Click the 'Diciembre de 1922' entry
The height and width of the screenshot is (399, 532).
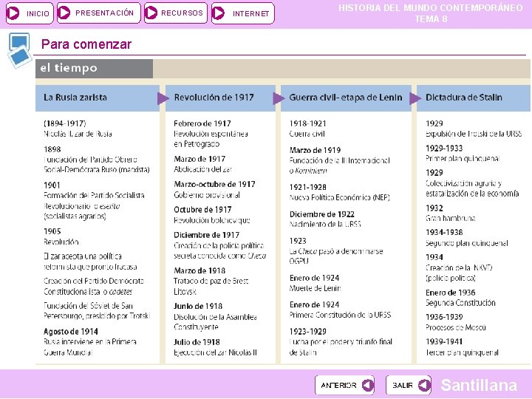[x=322, y=214]
